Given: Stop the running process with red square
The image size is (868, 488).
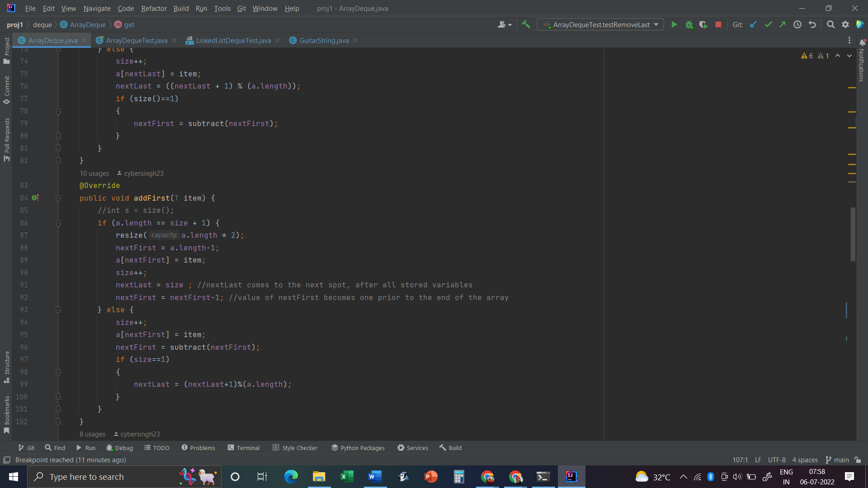Looking at the screenshot, I should 718,25.
